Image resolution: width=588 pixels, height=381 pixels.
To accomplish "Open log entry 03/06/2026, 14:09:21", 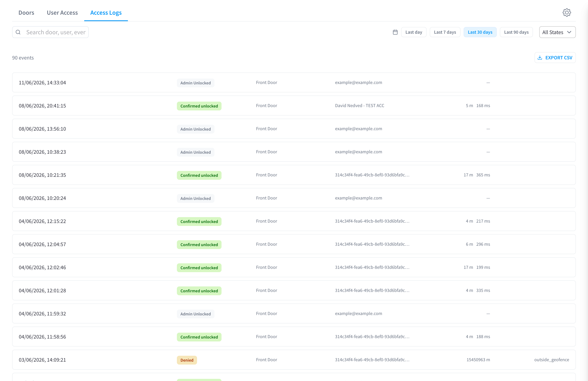I will [294, 360].
